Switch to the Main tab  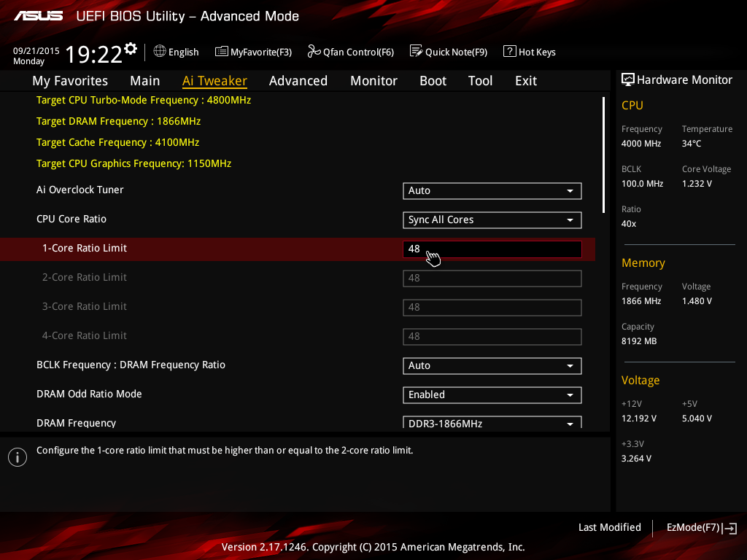coord(145,81)
